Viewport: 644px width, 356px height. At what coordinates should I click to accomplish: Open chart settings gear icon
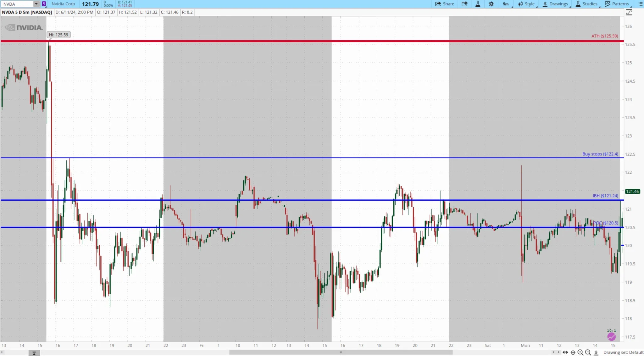point(491,4)
